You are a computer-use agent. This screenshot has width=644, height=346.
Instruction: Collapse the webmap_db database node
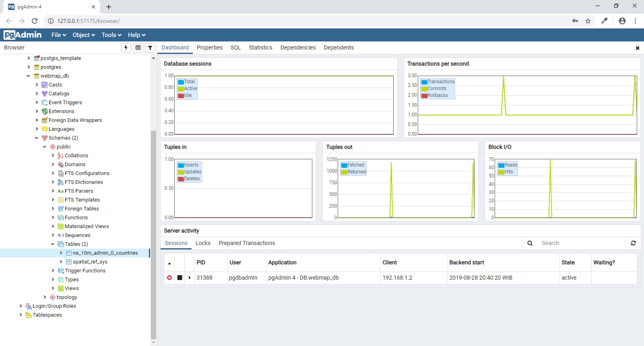click(x=29, y=76)
